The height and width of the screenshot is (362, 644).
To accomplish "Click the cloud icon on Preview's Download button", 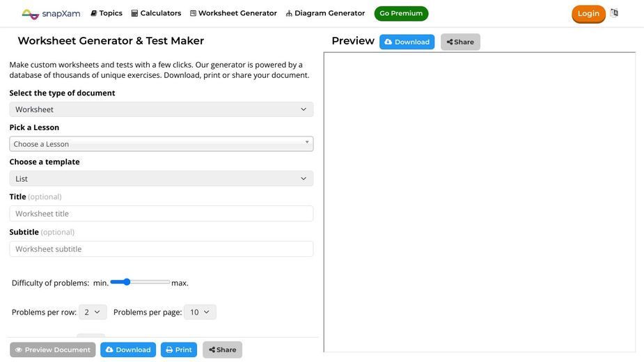I will [x=388, y=42].
